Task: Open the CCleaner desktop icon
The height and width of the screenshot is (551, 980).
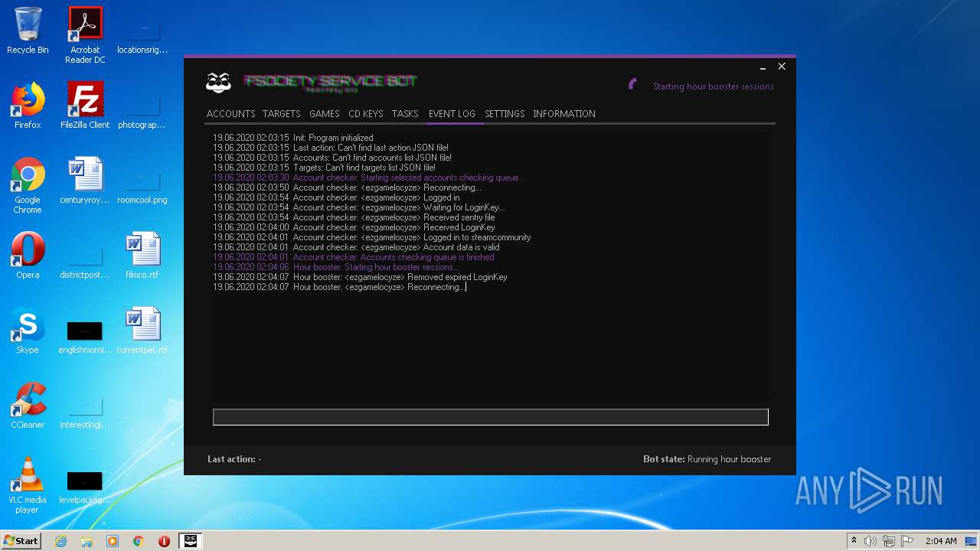Action: [28, 406]
